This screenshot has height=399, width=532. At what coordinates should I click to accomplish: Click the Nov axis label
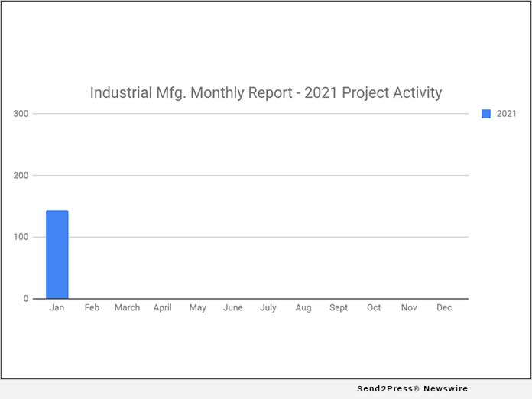click(409, 307)
